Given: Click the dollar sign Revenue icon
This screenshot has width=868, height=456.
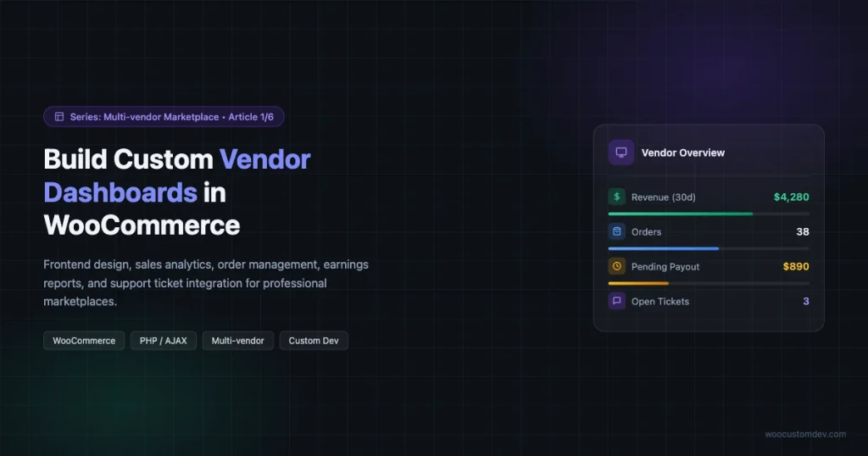Looking at the screenshot, I should [617, 197].
